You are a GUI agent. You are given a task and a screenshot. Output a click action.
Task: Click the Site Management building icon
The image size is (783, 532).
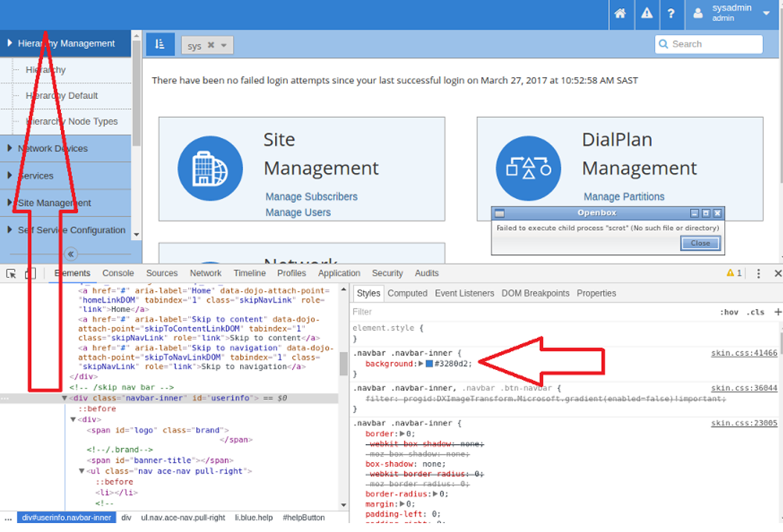[x=210, y=169]
